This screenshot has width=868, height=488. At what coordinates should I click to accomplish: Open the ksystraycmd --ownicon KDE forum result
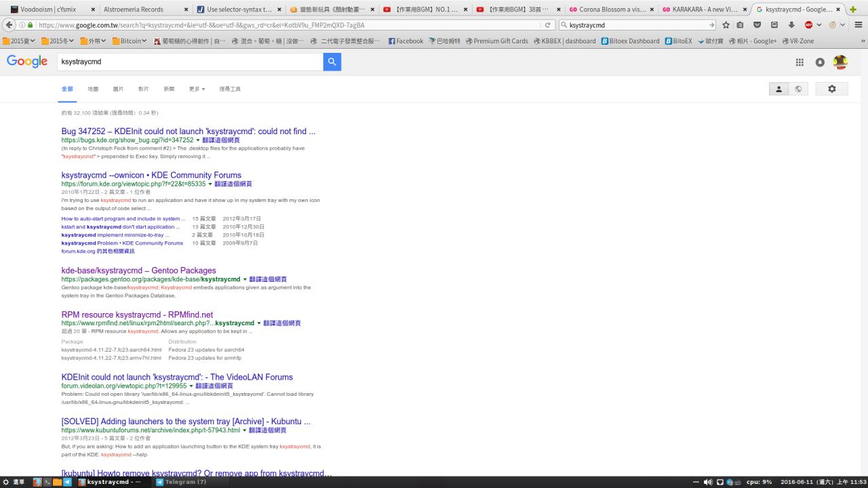point(151,175)
